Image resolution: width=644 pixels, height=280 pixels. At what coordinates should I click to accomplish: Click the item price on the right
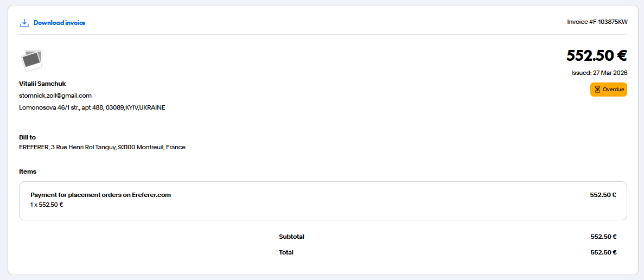603,195
